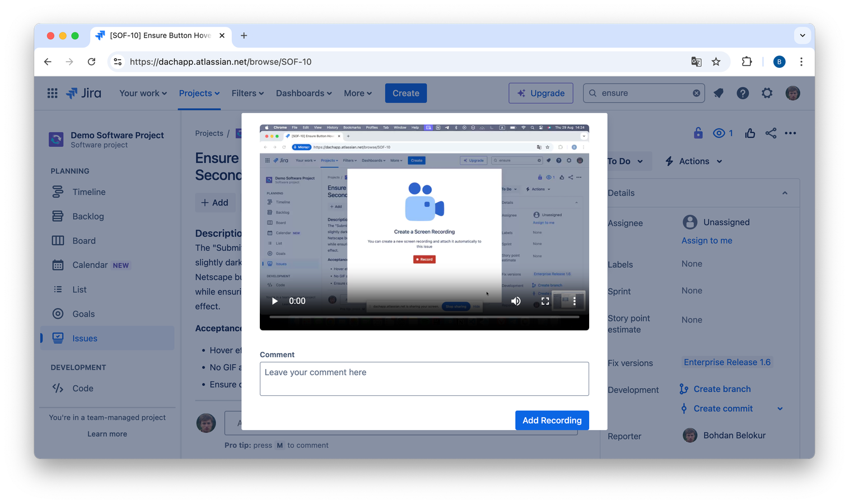849x504 pixels.
Task: Click the browser back arrow
Action: point(48,62)
